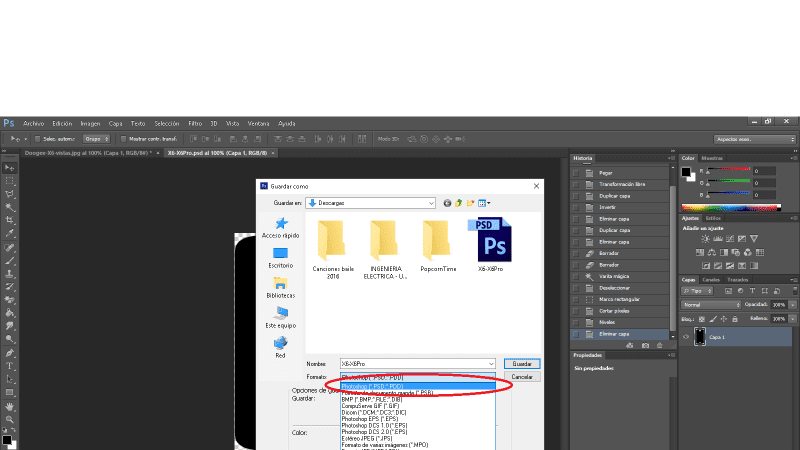The image size is (800, 450).
Task: Select the Eyedropper tool
Action: (x=10, y=234)
